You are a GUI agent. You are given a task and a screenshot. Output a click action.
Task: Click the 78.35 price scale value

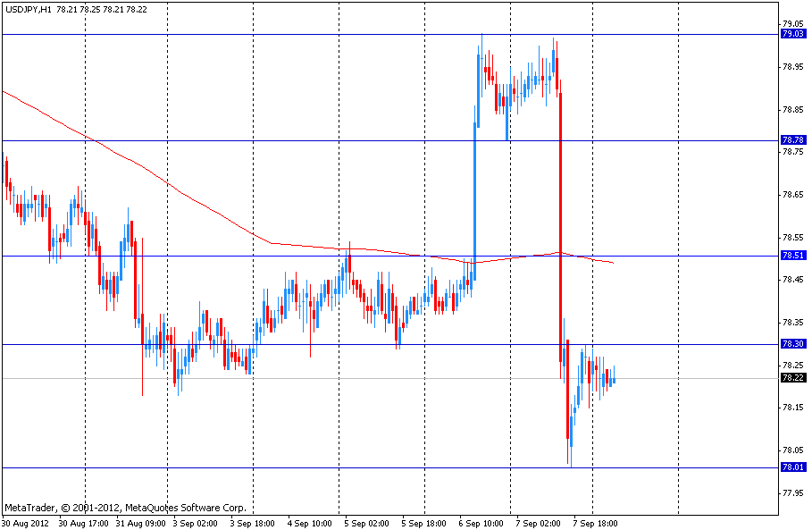793,323
